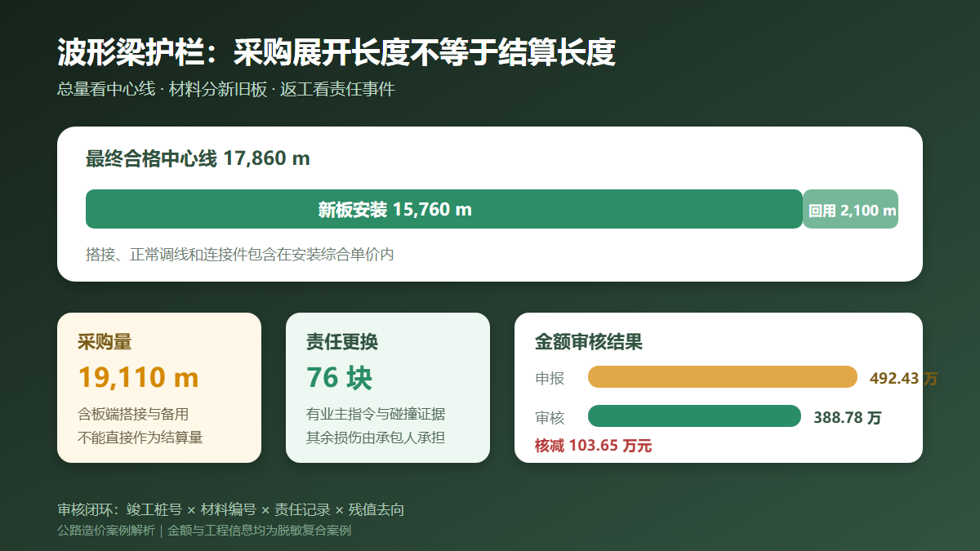Click the subtitle 总量看中心线 · 材料分新旧板
The image size is (980, 551).
pos(163,90)
